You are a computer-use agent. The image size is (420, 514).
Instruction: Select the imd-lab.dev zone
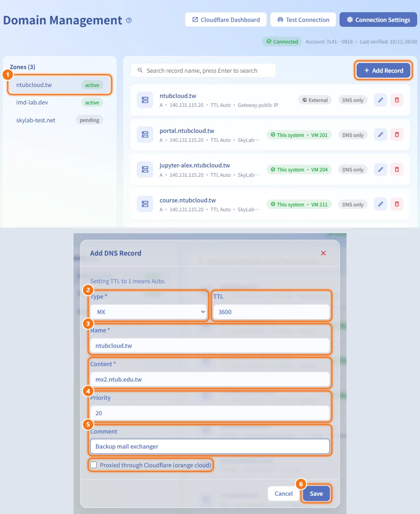click(59, 102)
